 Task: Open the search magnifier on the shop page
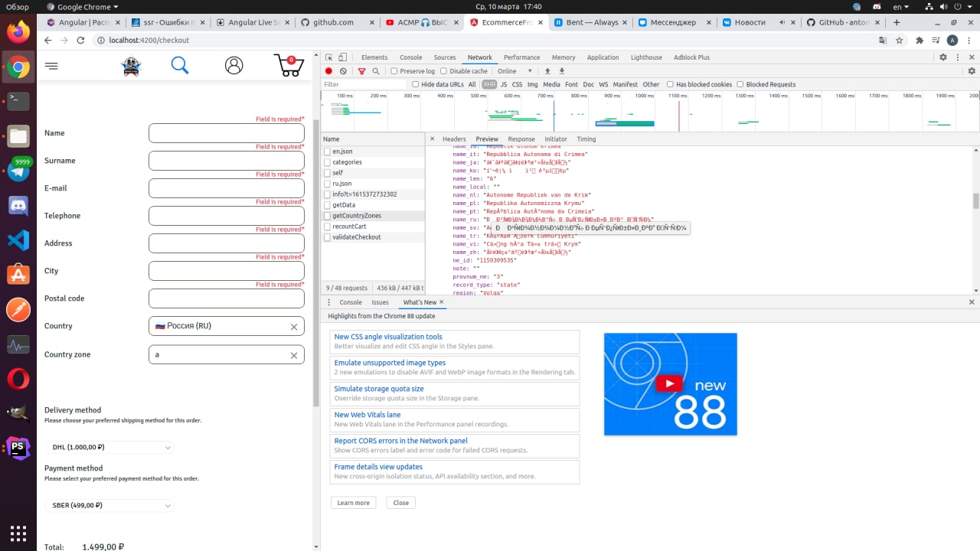tap(180, 66)
